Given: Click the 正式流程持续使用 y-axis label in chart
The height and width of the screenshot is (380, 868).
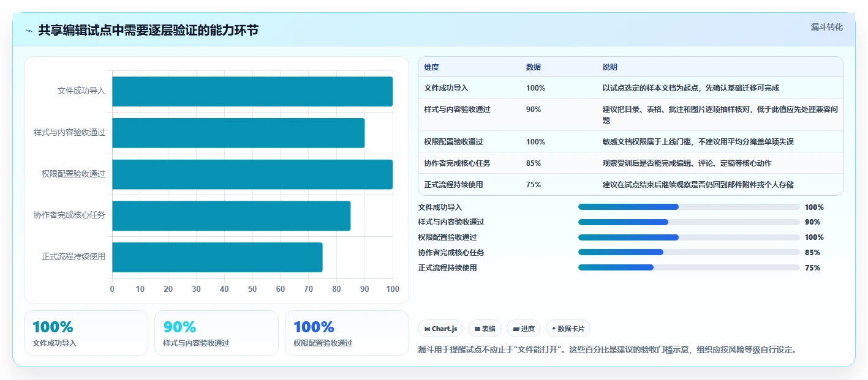Looking at the screenshot, I should [74, 257].
